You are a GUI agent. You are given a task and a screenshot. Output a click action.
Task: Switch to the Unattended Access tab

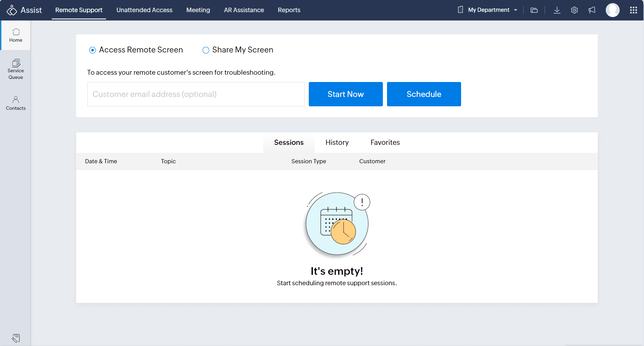pos(144,10)
